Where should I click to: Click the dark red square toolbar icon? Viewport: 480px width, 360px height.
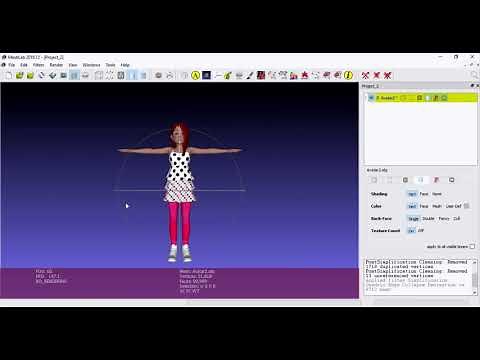261,75
